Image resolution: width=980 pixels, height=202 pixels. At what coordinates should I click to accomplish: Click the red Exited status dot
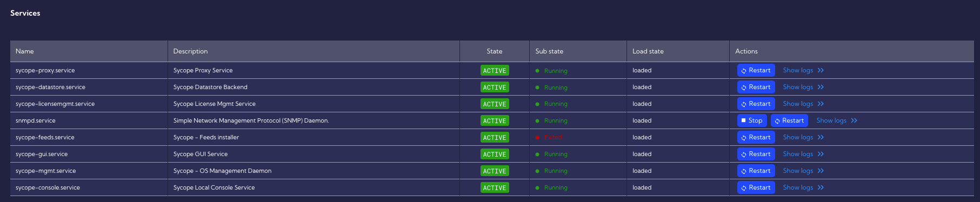(537, 138)
